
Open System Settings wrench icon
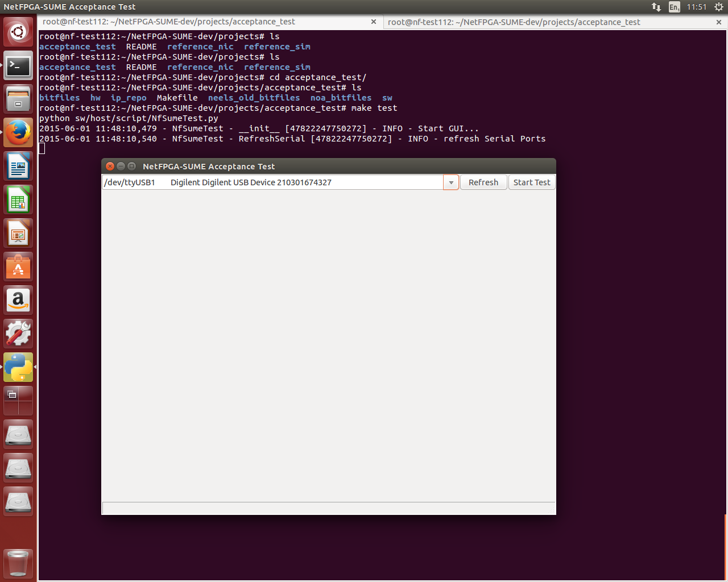[x=18, y=334]
